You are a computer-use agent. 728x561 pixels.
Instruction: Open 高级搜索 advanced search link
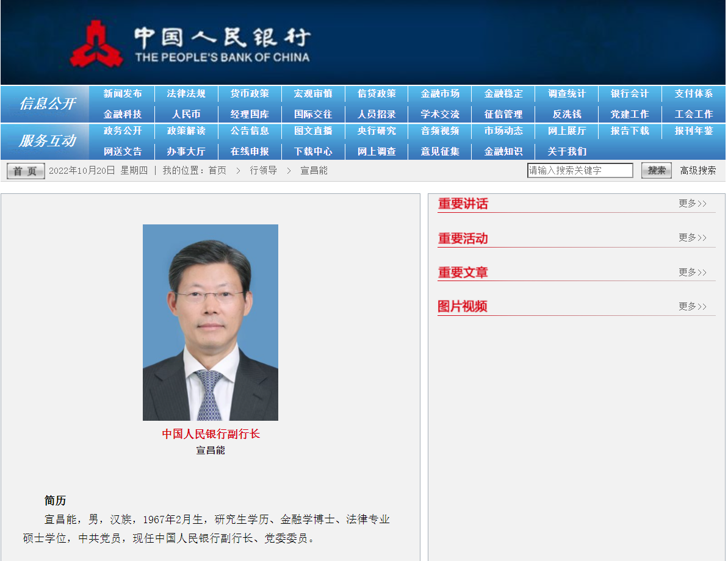pyautogui.click(x=698, y=171)
